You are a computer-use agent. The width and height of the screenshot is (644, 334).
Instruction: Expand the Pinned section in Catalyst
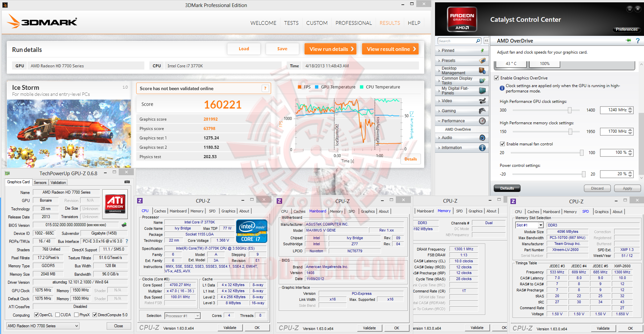point(439,51)
